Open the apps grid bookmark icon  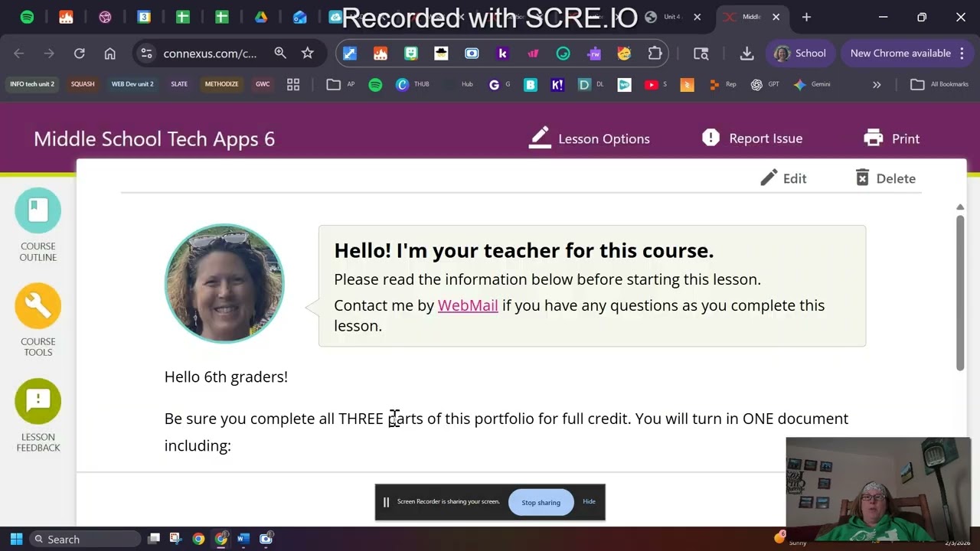click(x=293, y=85)
